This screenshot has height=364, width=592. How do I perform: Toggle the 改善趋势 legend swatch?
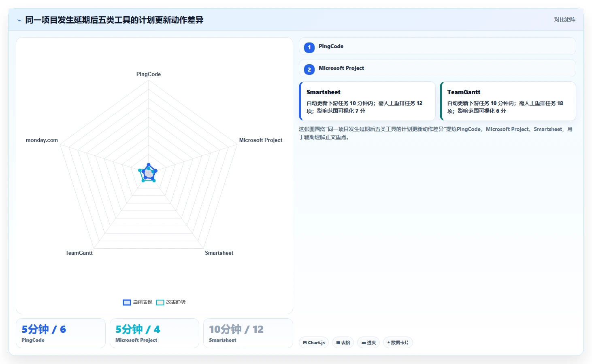160,303
